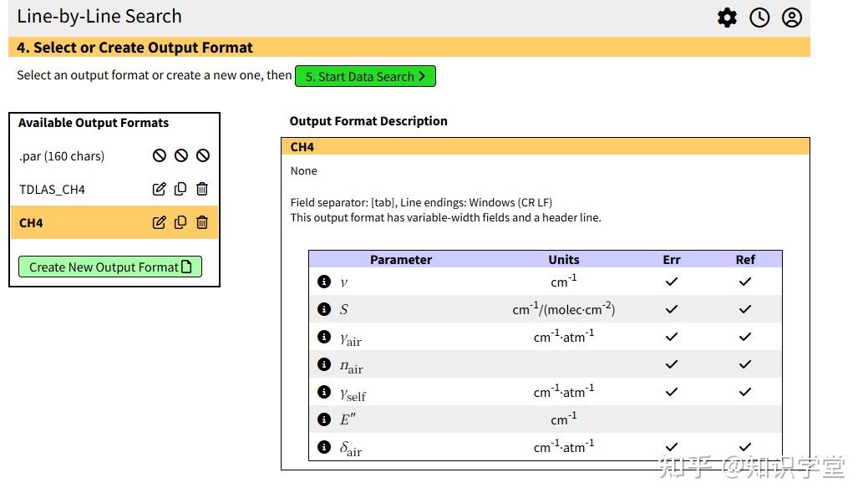Edit the TDLAS_CH4 output format
The image size is (868, 503).
(x=159, y=189)
